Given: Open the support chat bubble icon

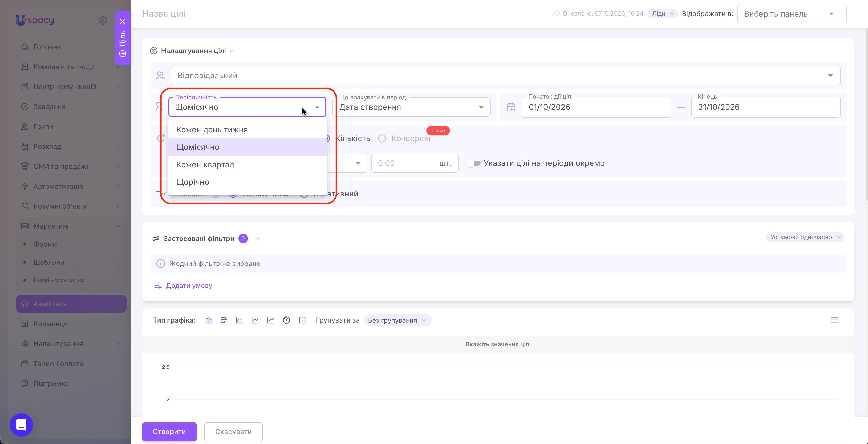Looking at the screenshot, I should click(21, 425).
